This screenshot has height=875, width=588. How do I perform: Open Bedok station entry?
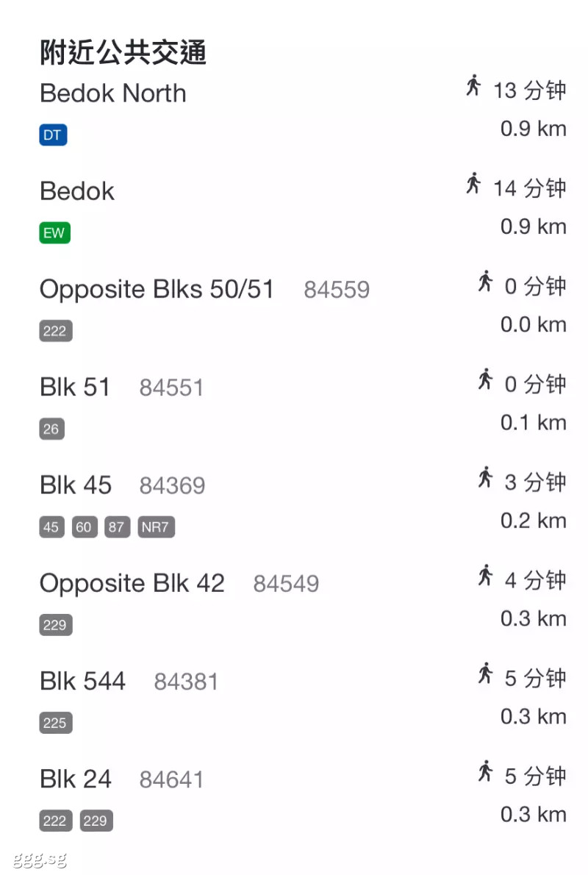303,208
